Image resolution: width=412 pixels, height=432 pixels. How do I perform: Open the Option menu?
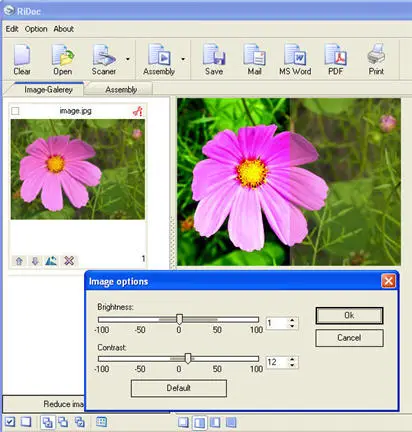coord(36,29)
